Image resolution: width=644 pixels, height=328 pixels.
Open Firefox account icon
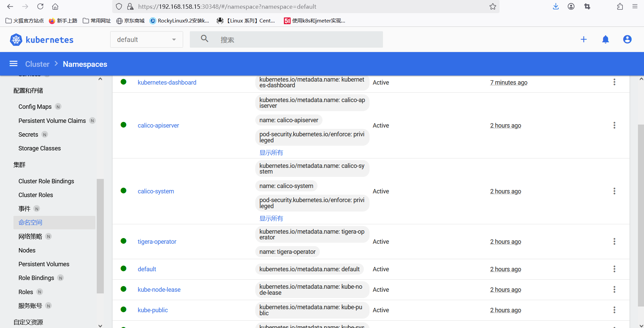click(571, 6)
